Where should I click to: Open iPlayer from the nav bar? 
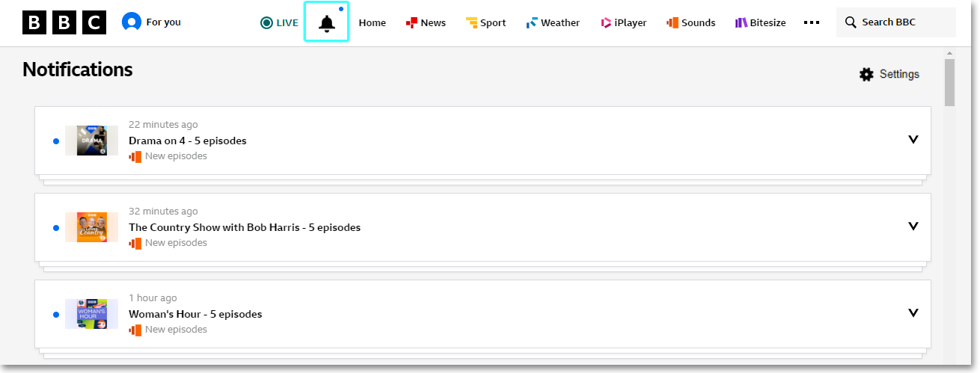point(623,22)
